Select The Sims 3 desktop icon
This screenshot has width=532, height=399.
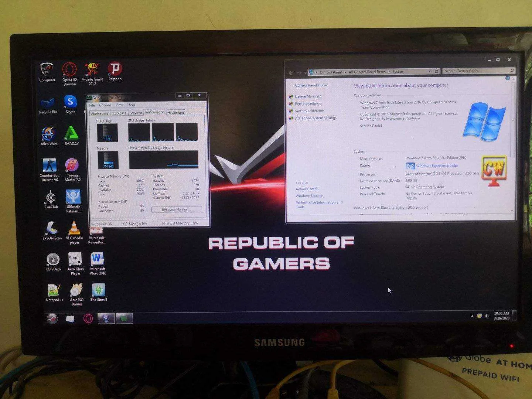click(x=99, y=293)
